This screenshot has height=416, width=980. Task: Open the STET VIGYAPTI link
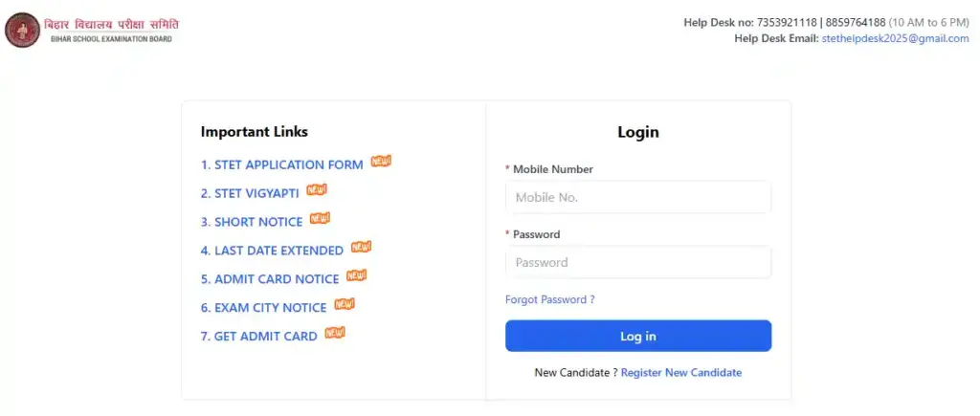point(250,193)
